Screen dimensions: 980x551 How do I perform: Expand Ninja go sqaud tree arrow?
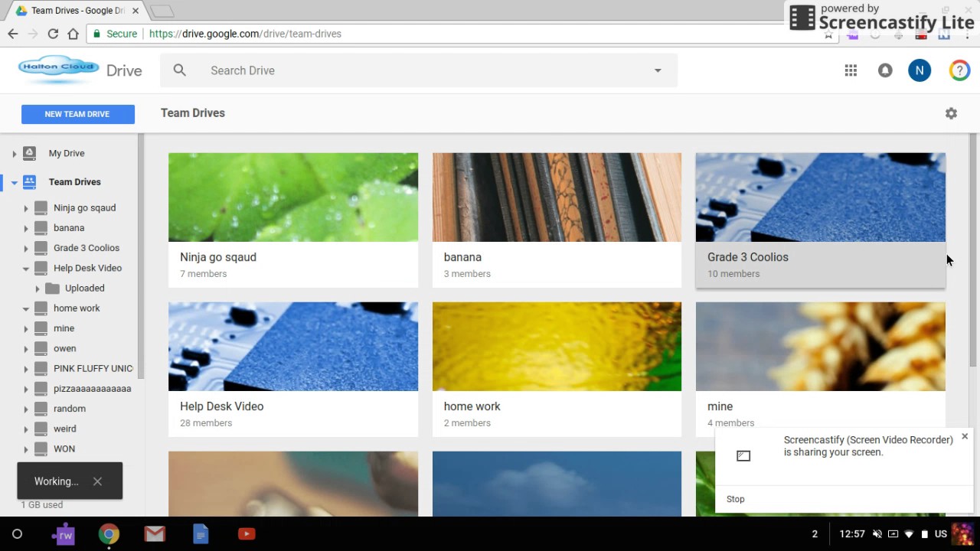[25, 208]
